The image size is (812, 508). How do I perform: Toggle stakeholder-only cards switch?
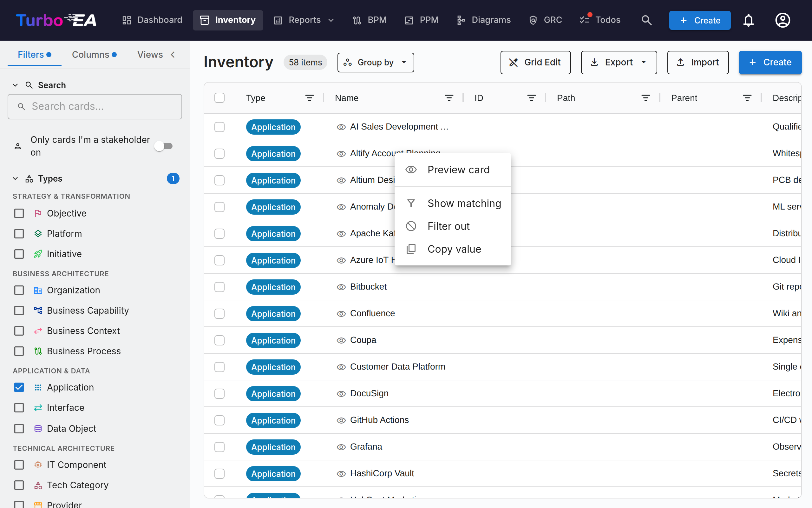[x=163, y=146]
